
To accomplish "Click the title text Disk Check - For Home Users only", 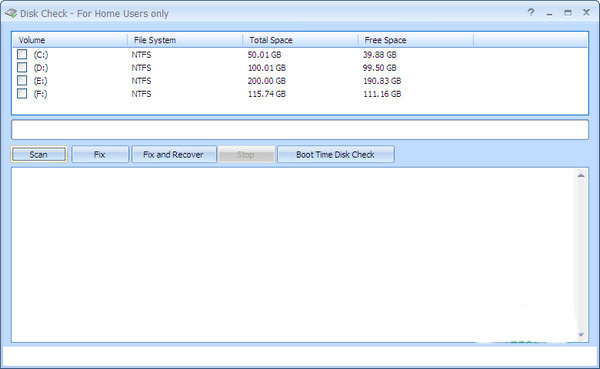I will 94,14.
